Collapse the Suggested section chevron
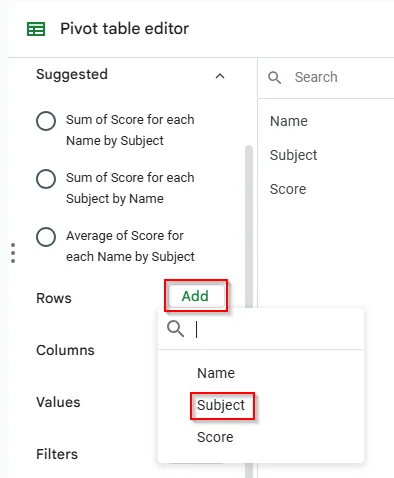The image size is (394, 478). tap(220, 76)
